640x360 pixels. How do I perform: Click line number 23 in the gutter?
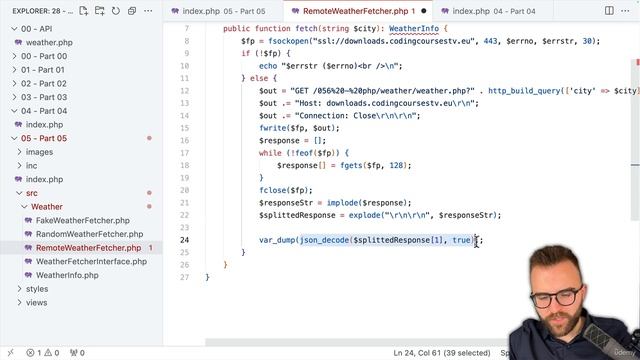pos(184,228)
